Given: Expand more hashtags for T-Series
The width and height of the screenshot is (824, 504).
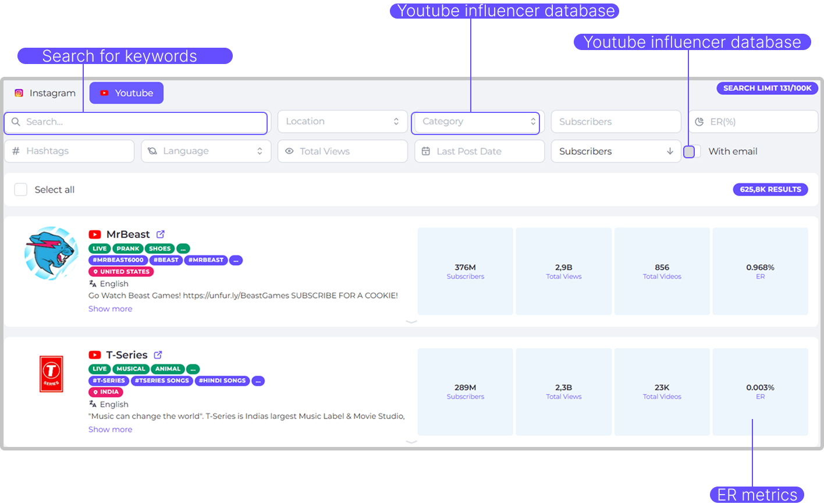Looking at the screenshot, I should tap(258, 381).
